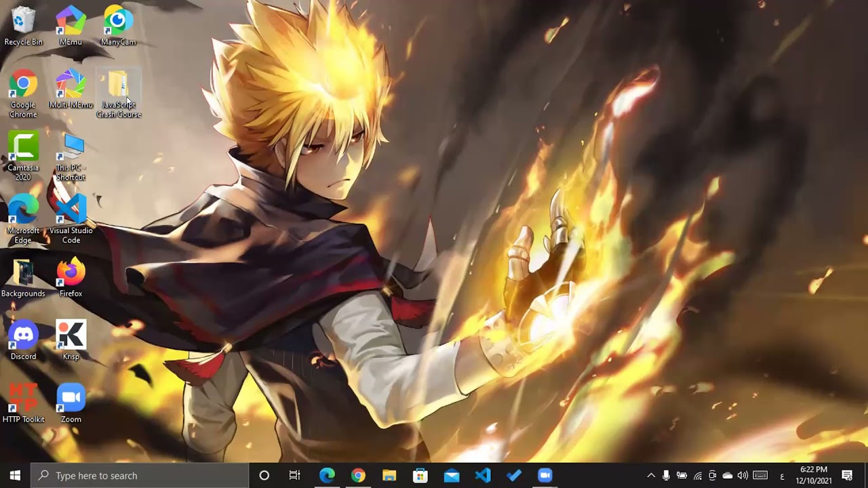Open Zoom from the taskbar
The height and width of the screenshot is (488, 868).
point(545,475)
